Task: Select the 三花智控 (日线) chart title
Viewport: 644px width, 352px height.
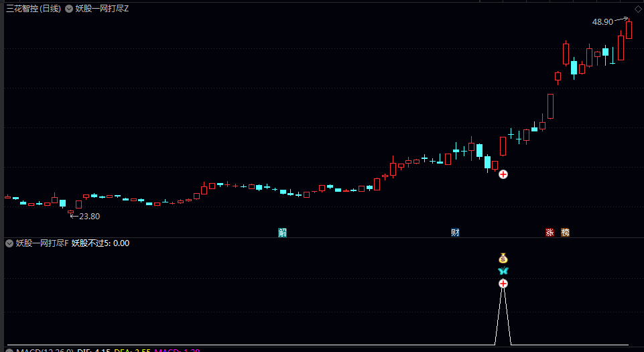Action: pos(34,9)
